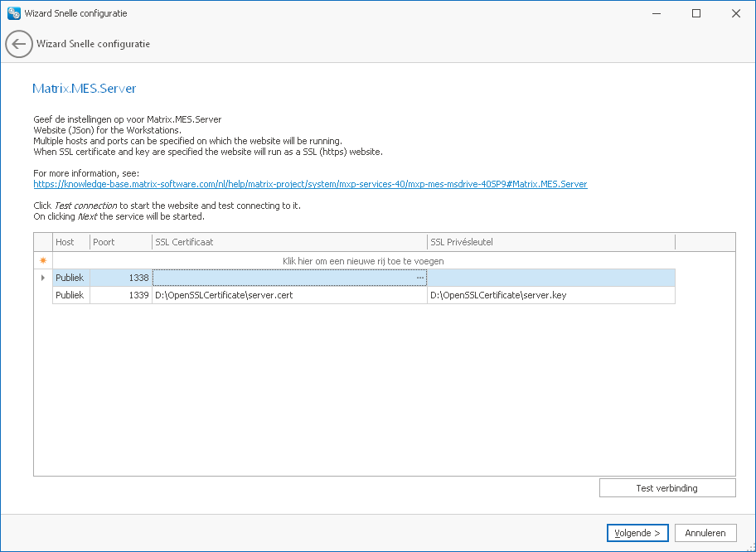
Task: Select the server.cert certificate path cell
Action: pyautogui.click(x=290, y=295)
